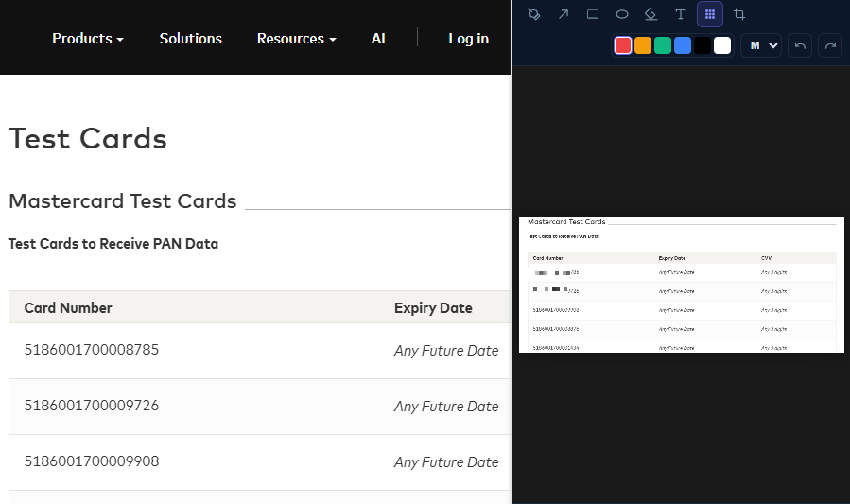Click the Mastercard Test Cards heading

[123, 201]
